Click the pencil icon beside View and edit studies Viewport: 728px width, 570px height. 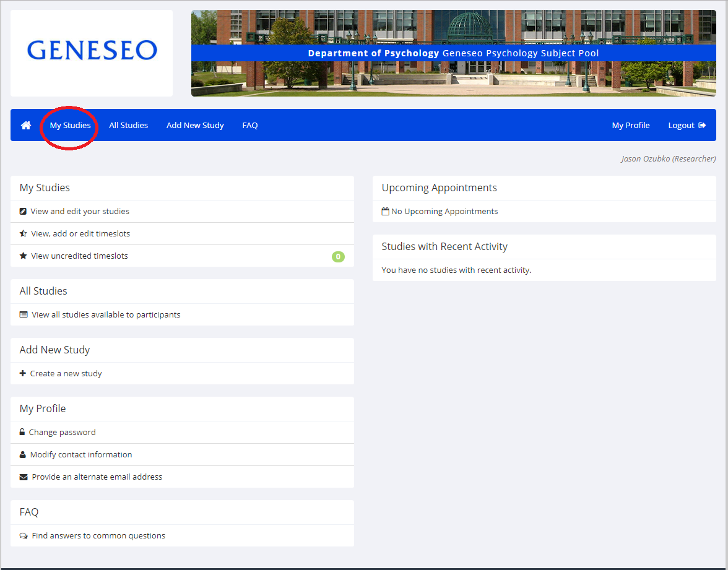point(24,212)
